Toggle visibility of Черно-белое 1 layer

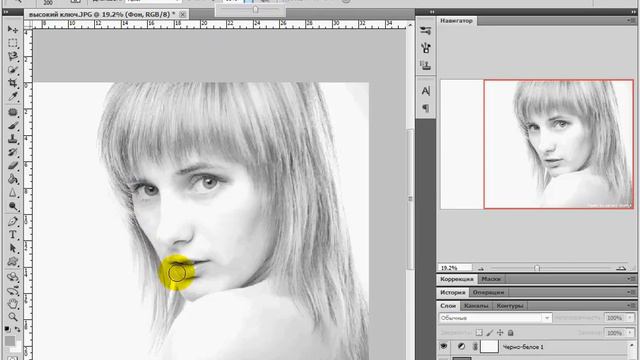[x=444, y=347]
